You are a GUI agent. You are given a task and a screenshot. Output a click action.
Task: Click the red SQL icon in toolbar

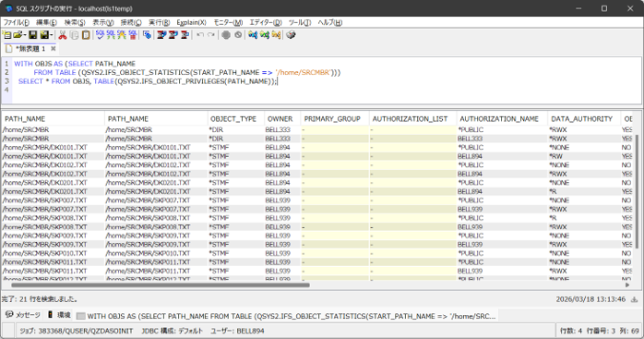coord(133,35)
